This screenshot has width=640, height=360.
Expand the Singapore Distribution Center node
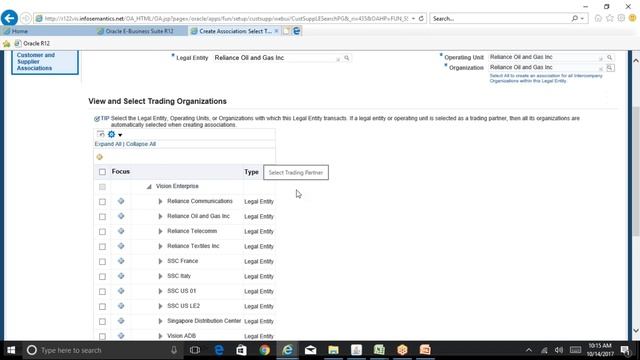click(x=160, y=321)
